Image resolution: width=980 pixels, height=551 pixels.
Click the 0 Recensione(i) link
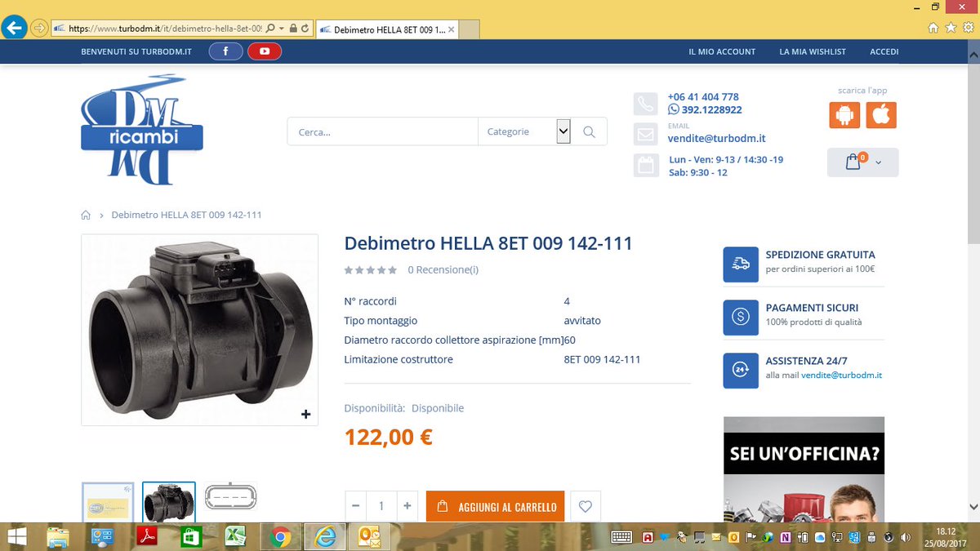pos(443,269)
